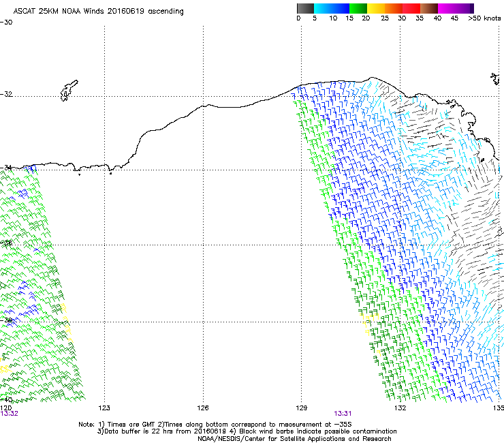Click the '132' longitude label
This screenshot has height=443, width=504.
click(400, 408)
